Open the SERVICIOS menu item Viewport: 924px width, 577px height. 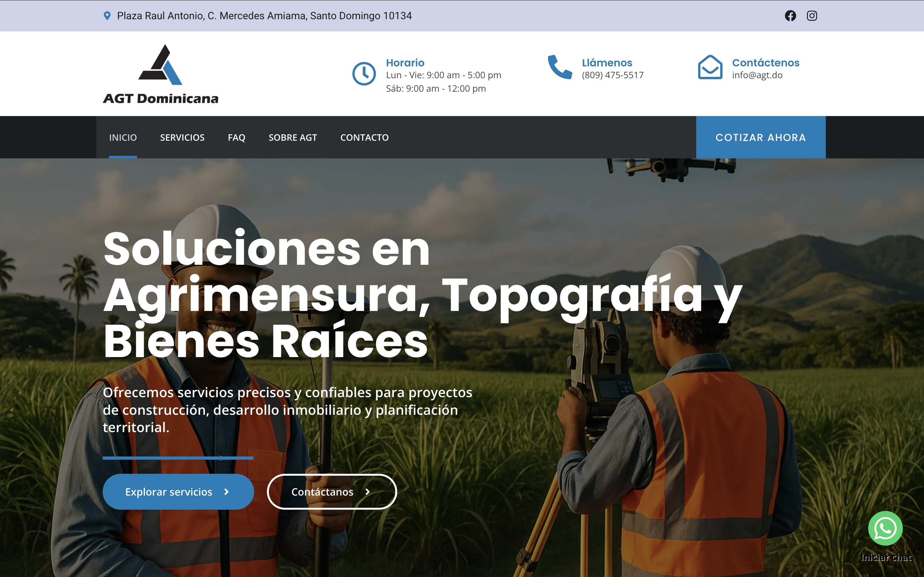[x=182, y=138]
